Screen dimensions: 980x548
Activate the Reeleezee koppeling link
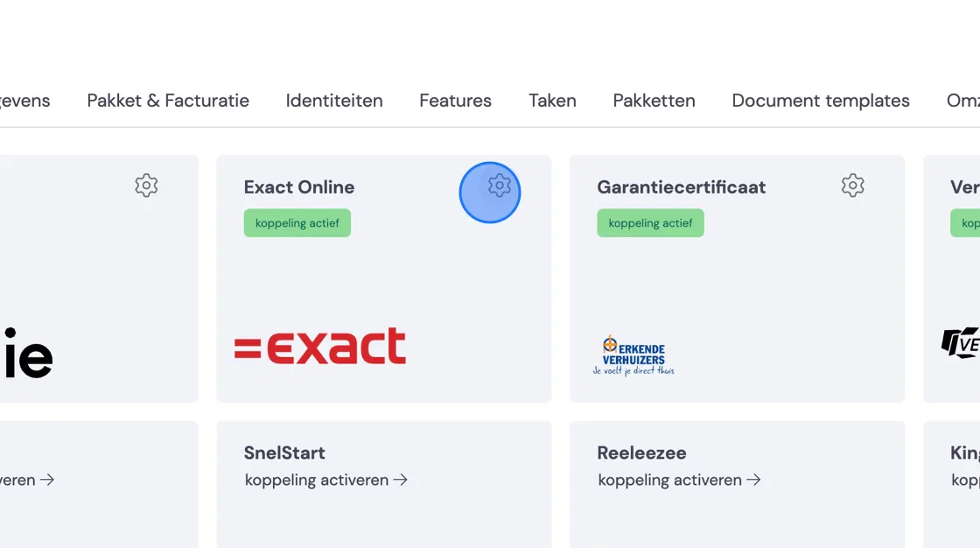pos(679,480)
